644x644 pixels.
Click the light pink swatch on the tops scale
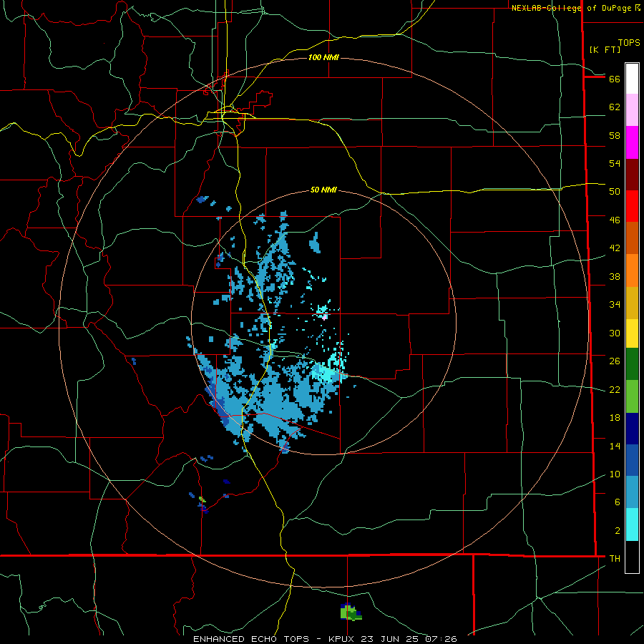(x=632, y=110)
